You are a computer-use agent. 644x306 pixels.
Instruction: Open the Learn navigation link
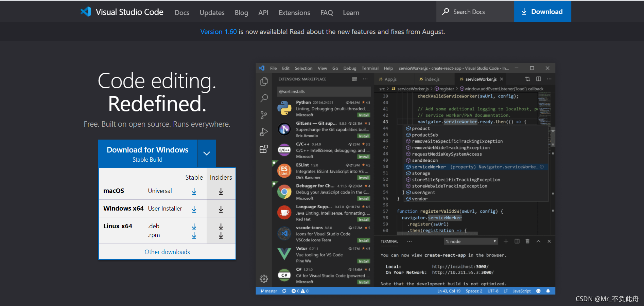(351, 13)
